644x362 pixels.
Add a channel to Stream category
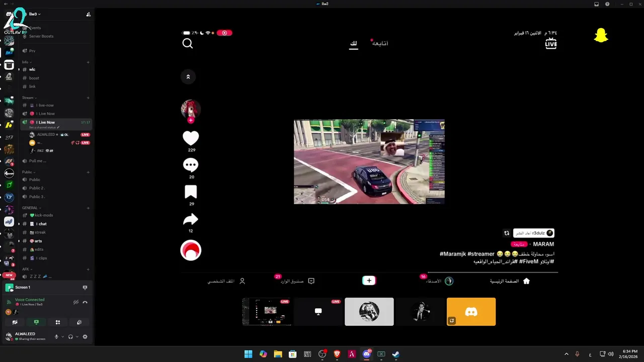point(88,98)
